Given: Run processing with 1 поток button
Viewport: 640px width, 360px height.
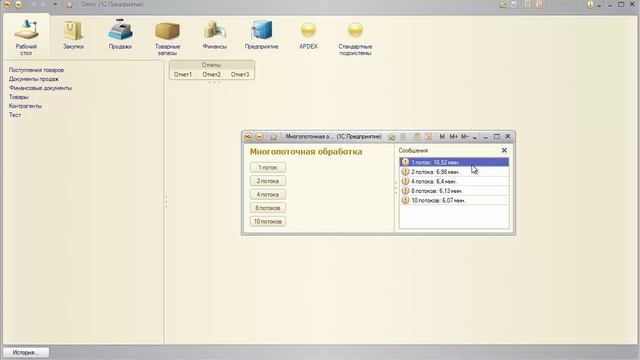Looking at the screenshot, I should [268, 167].
